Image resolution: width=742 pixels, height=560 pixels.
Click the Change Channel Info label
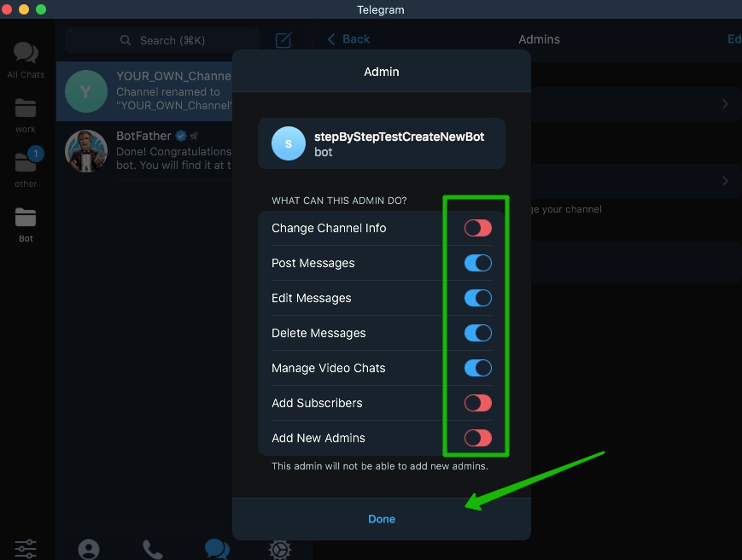329,228
